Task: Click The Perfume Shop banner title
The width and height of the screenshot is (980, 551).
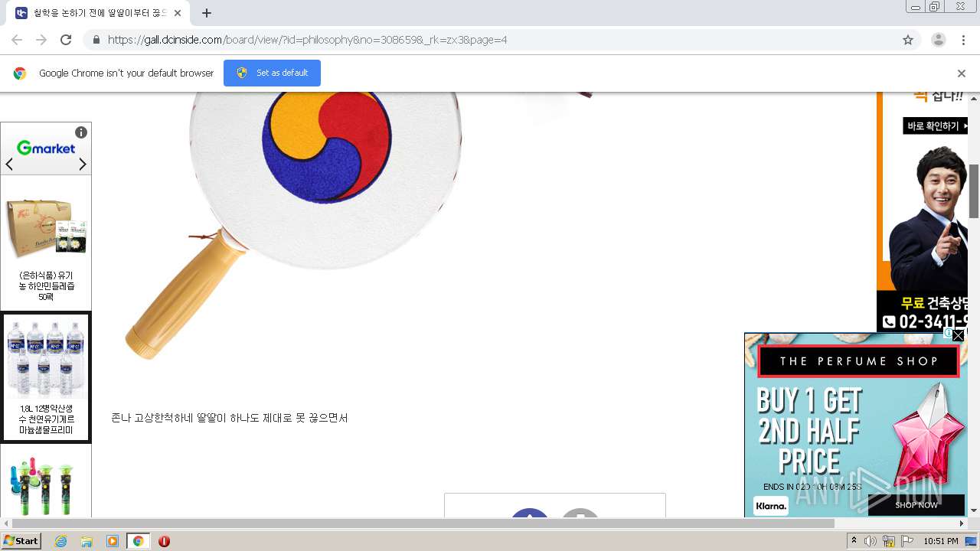Action: [x=858, y=361]
